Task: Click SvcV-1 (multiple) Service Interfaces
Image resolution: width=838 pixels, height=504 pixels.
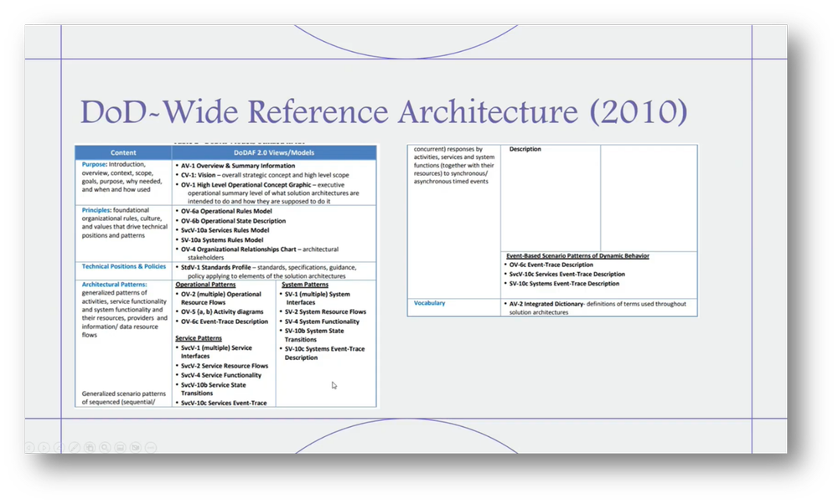Action: [216, 352]
